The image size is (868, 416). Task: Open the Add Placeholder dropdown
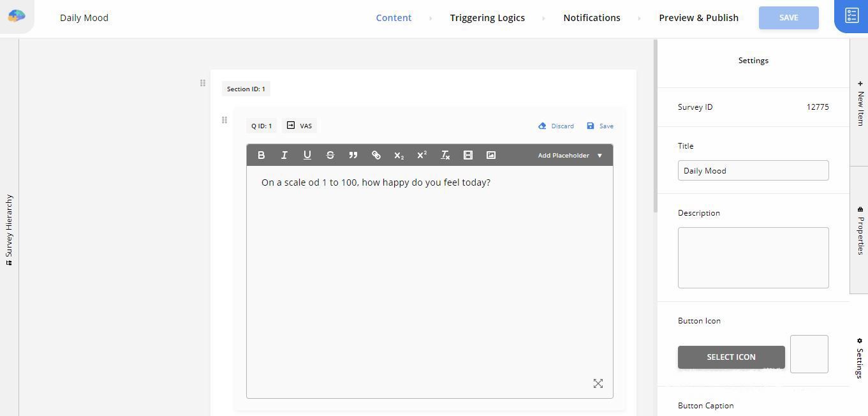pos(570,155)
